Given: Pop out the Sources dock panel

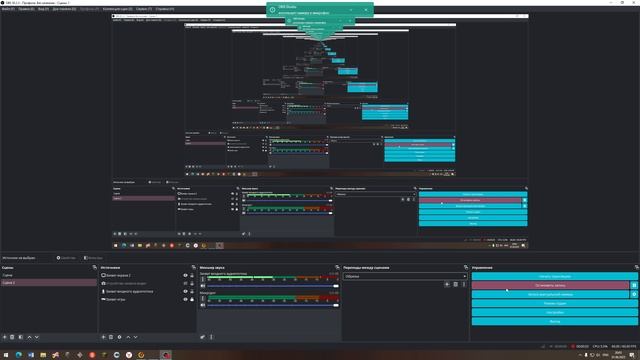Looking at the screenshot, I should [x=193, y=267].
